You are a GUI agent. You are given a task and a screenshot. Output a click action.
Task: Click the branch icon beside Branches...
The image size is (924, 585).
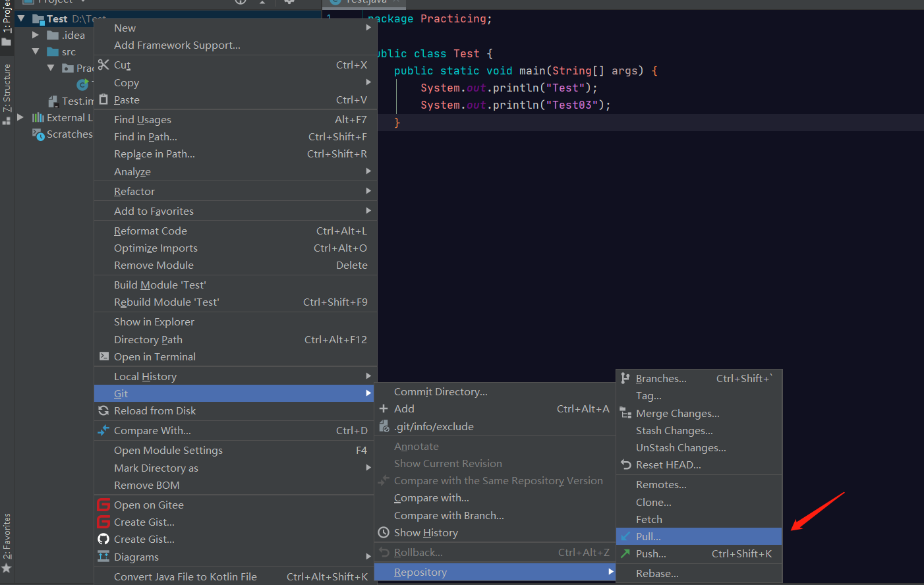(x=625, y=378)
